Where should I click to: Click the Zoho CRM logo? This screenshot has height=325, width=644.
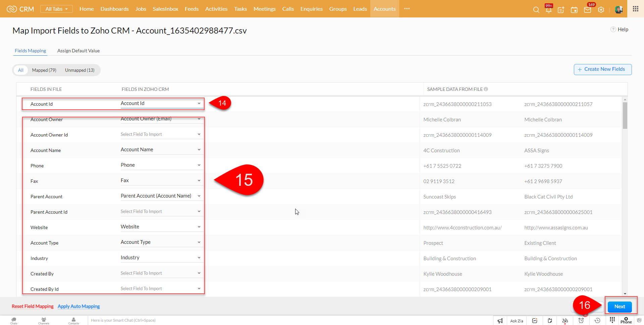click(x=20, y=9)
